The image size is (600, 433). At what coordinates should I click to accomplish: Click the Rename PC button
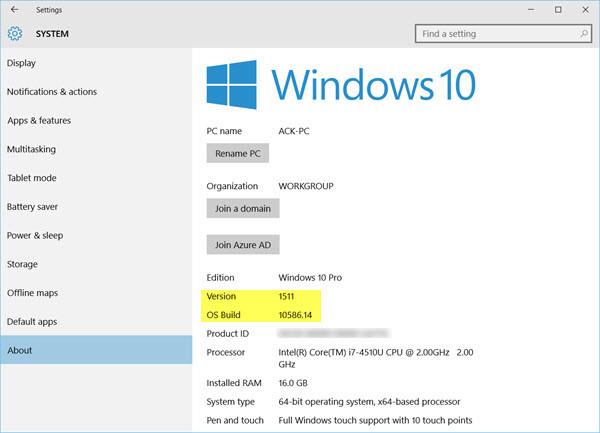(x=238, y=153)
